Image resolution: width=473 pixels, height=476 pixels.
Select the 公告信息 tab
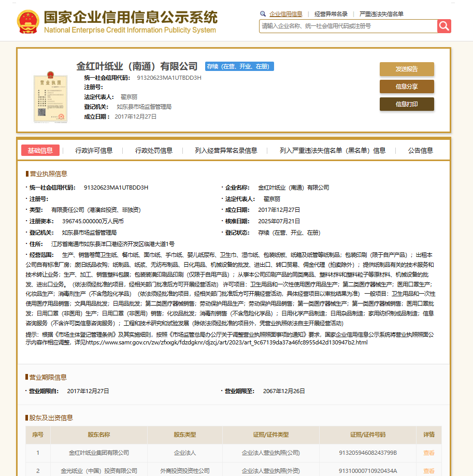pyautogui.click(x=420, y=150)
